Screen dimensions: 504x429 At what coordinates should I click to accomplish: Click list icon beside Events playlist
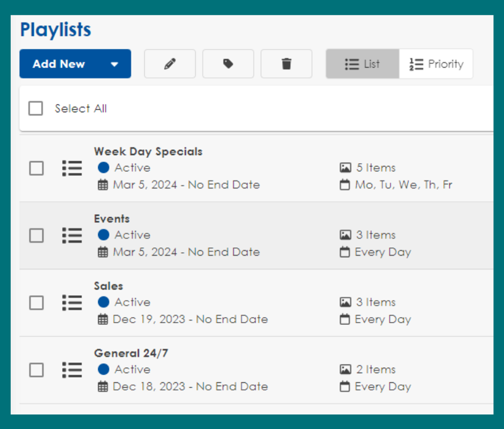point(72,235)
